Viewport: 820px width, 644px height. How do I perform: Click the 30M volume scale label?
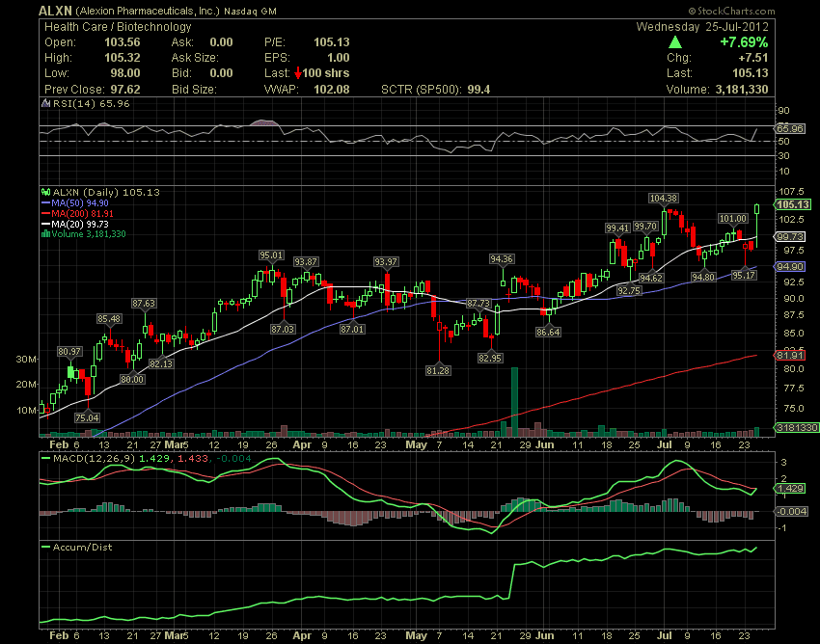[26, 359]
